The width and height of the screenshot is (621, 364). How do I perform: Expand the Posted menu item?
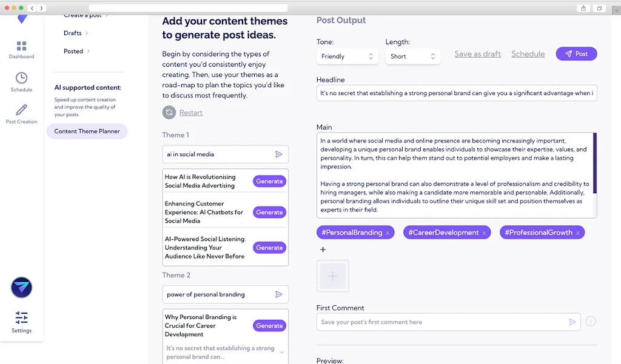[77, 51]
